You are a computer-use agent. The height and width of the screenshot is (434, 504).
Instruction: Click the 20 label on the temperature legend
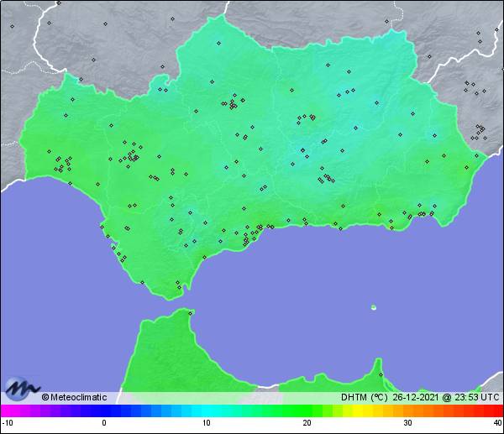pos(307,423)
